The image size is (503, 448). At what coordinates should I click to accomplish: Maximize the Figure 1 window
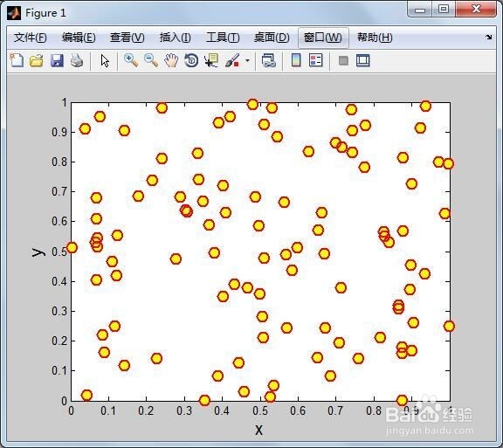coord(444,9)
